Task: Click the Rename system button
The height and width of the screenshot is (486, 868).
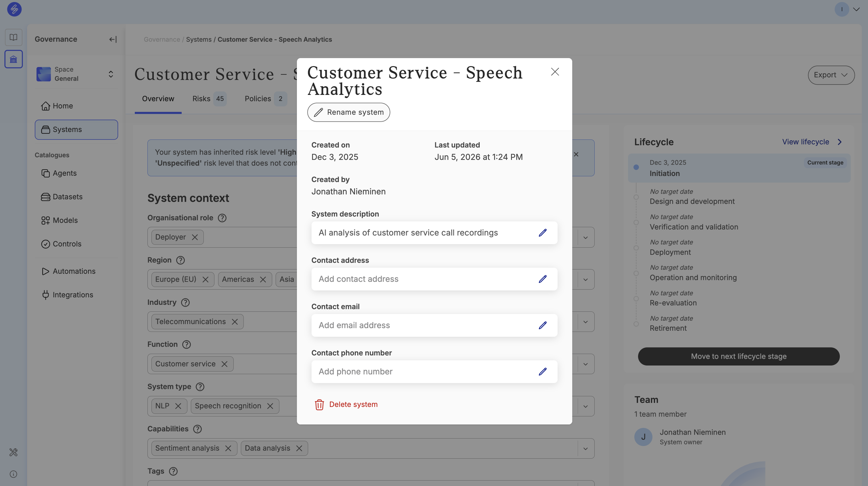Action: tap(348, 112)
